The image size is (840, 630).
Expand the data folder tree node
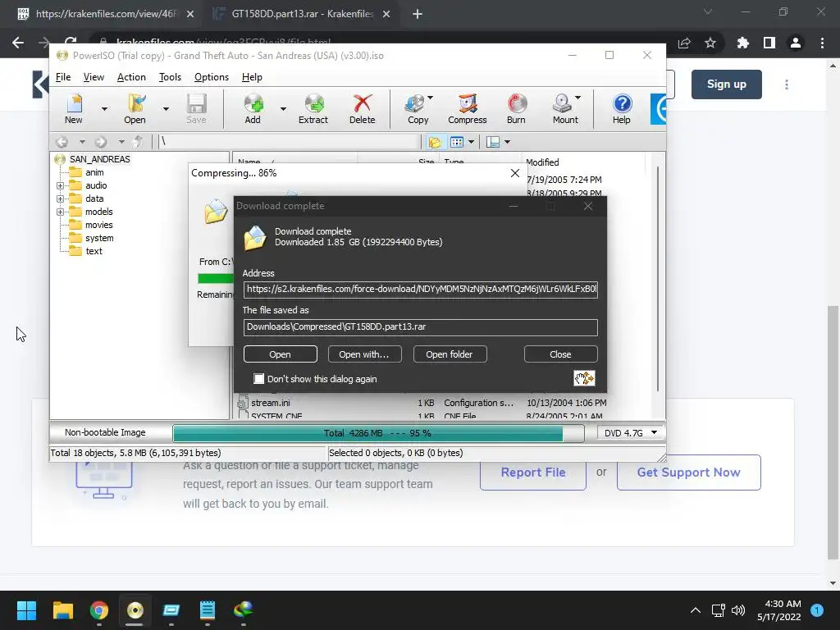click(60, 199)
